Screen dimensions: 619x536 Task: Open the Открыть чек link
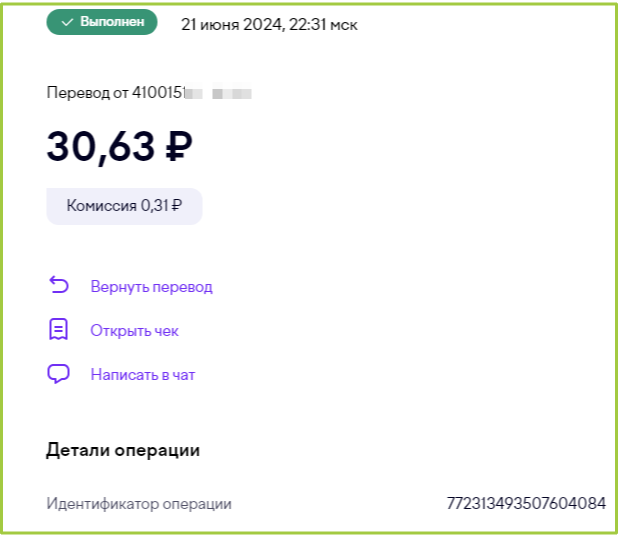(135, 331)
